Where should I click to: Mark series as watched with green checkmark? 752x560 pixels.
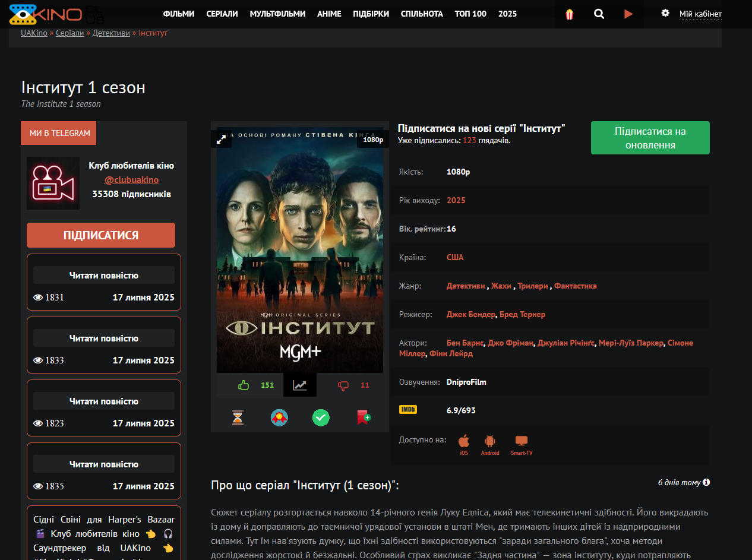(x=321, y=417)
